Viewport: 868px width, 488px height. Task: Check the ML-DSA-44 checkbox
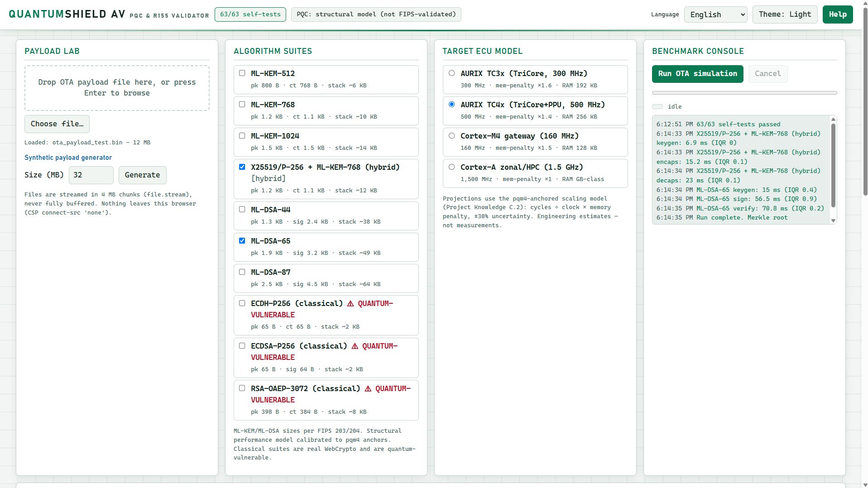click(242, 209)
